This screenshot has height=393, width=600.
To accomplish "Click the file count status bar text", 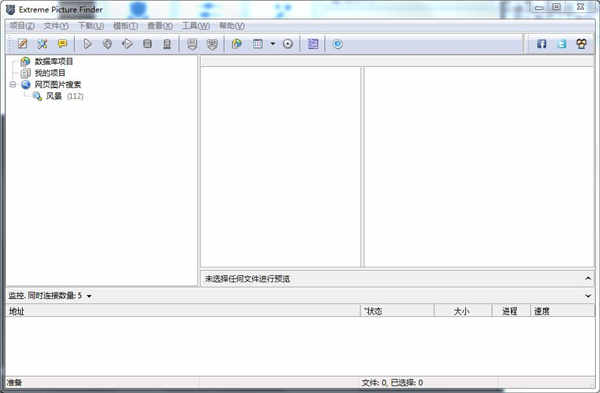I will point(392,382).
